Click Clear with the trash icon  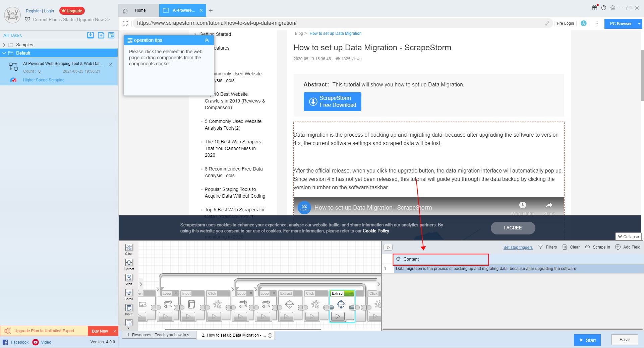[571, 247]
